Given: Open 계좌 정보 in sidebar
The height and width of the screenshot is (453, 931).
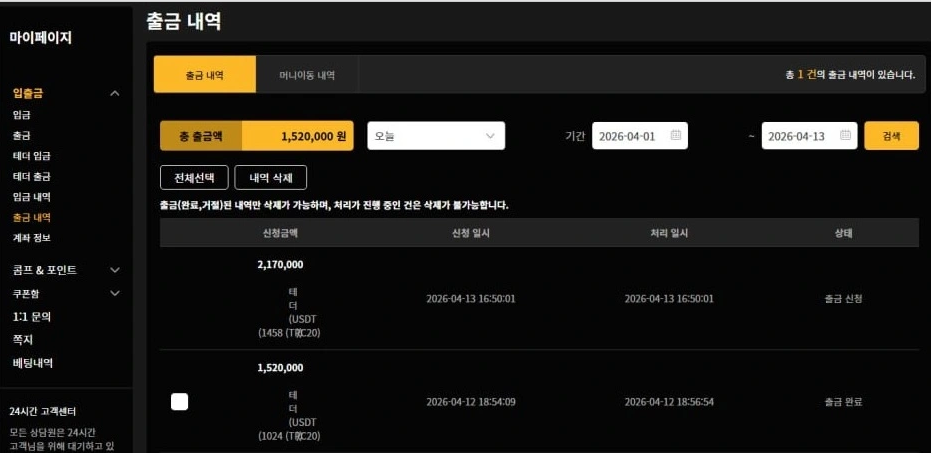Looking at the screenshot, I should [x=31, y=238].
